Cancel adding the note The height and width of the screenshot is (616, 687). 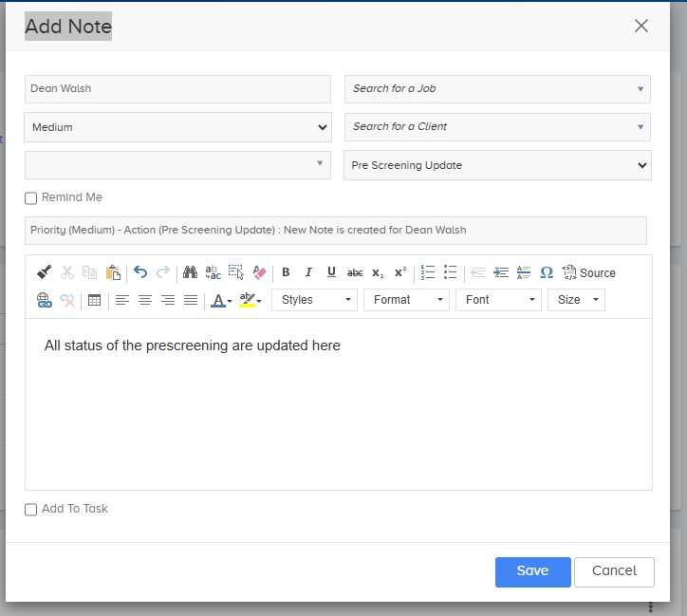(x=614, y=571)
